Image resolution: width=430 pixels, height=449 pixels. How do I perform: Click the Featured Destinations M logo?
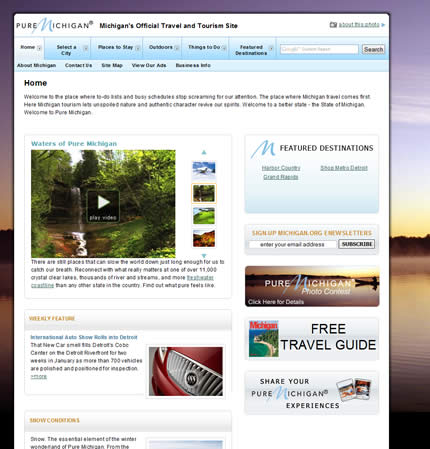click(x=263, y=149)
